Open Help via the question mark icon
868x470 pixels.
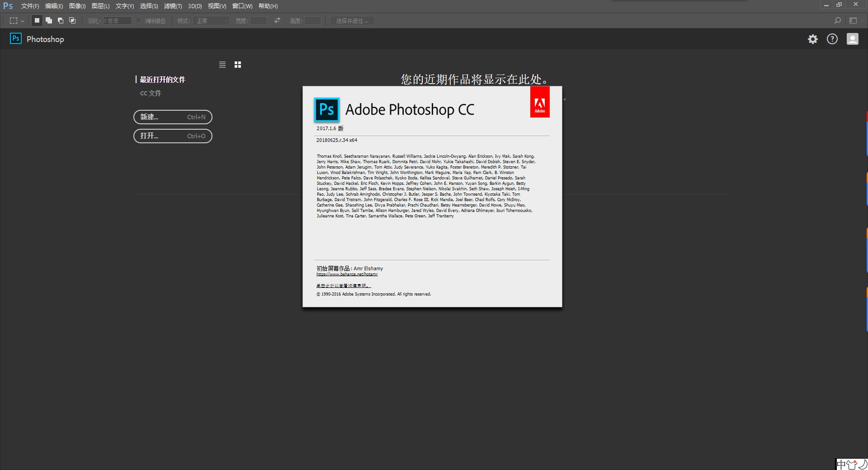click(x=832, y=39)
